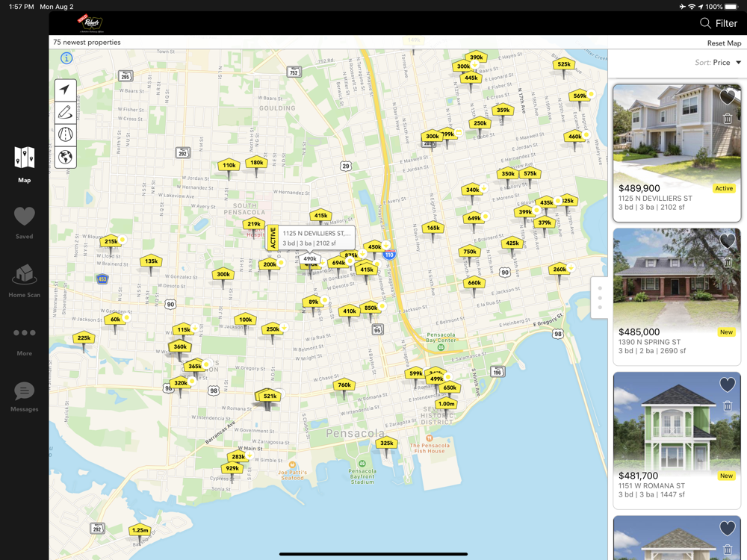This screenshot has height=560, width=747.
Task: Select the 359k map pin
Action: click(503, 110)
